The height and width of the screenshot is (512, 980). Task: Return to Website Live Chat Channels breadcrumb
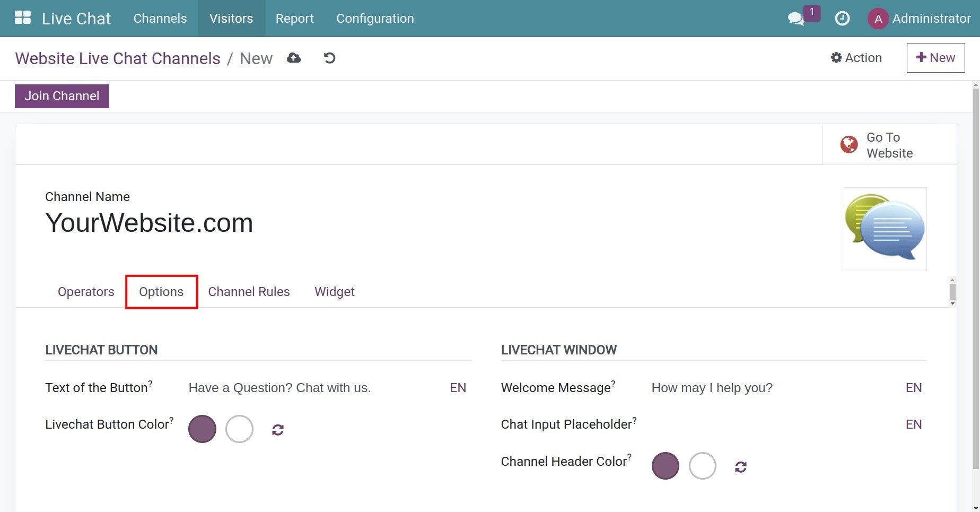117,58
